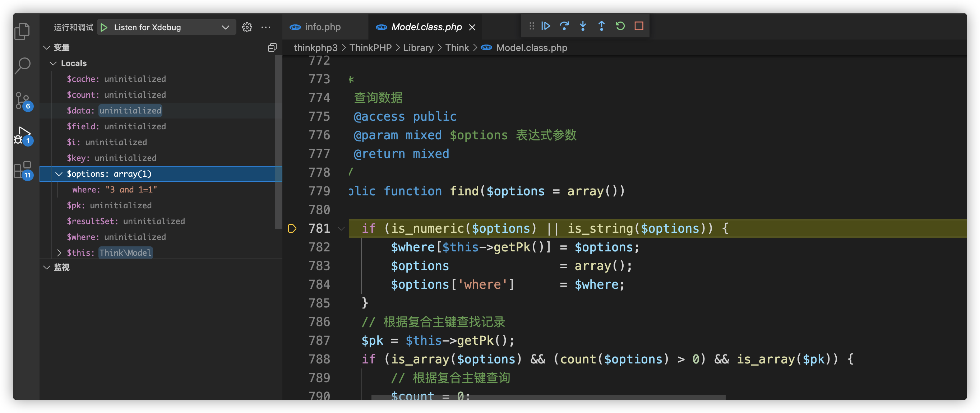Image resolution: width=980 pixels, height=413 pixels.
Task: Open launch.json via gear icon
Action: point(247,27)
